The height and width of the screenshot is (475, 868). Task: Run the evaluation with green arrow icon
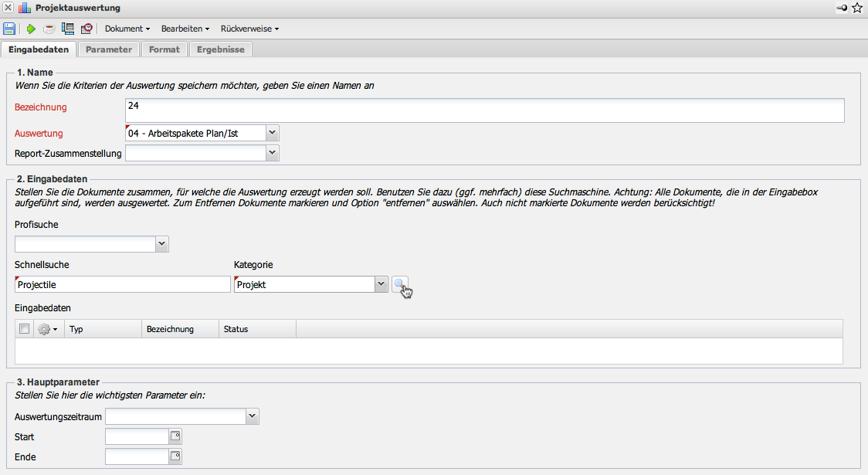(x=31, y=29)
